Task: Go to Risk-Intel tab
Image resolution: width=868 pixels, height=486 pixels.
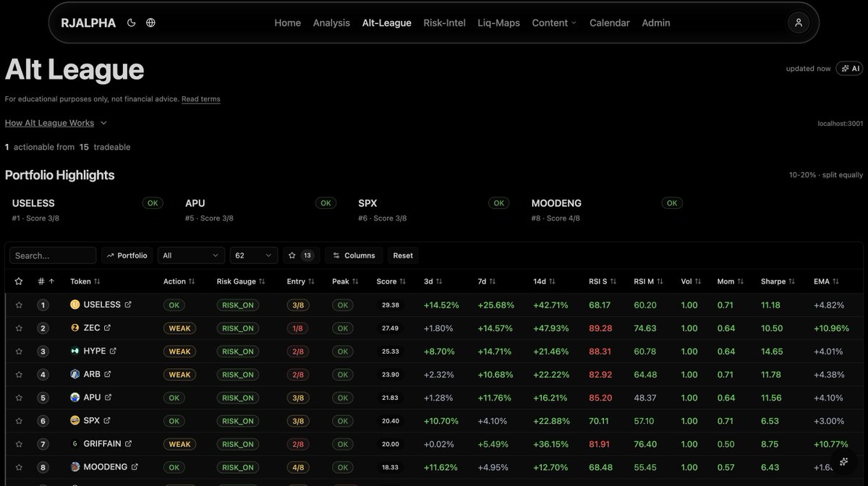Action: tap(444, 22)
